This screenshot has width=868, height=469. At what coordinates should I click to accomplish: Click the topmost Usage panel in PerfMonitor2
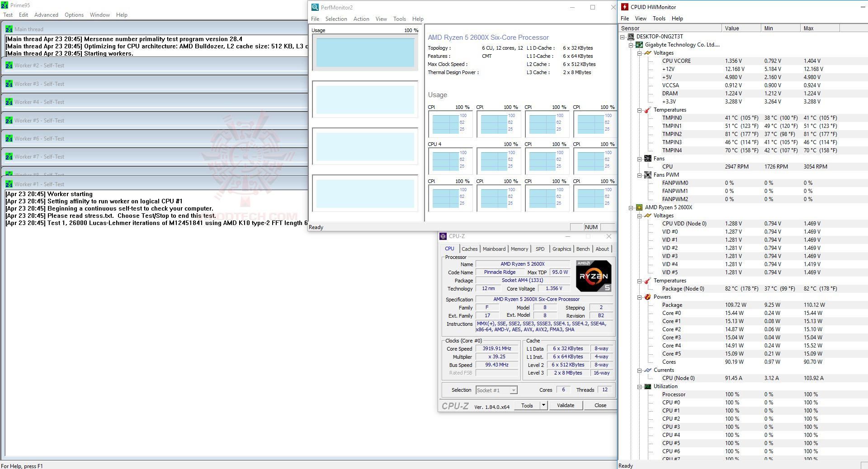pyautogui.click(x=365, y=52)
